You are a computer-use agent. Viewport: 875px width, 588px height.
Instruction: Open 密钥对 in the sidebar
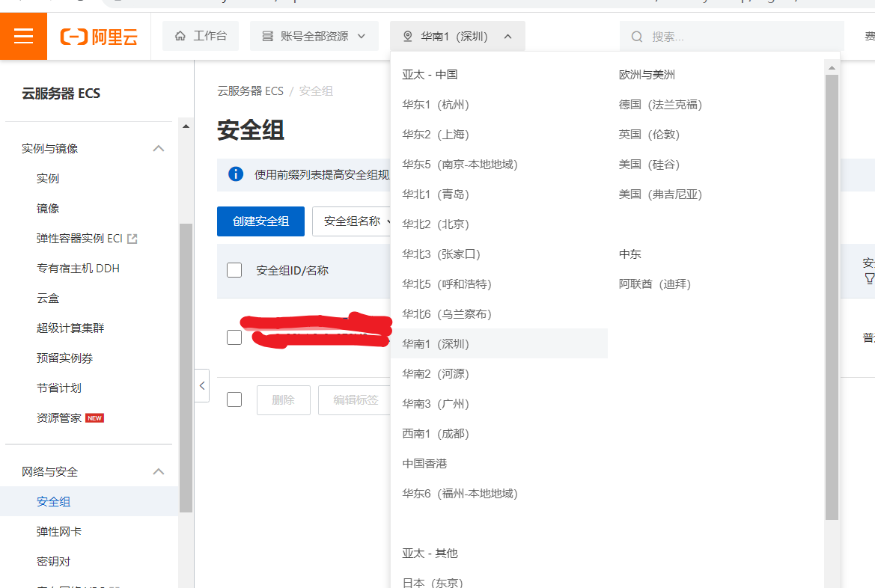(54, 561)
